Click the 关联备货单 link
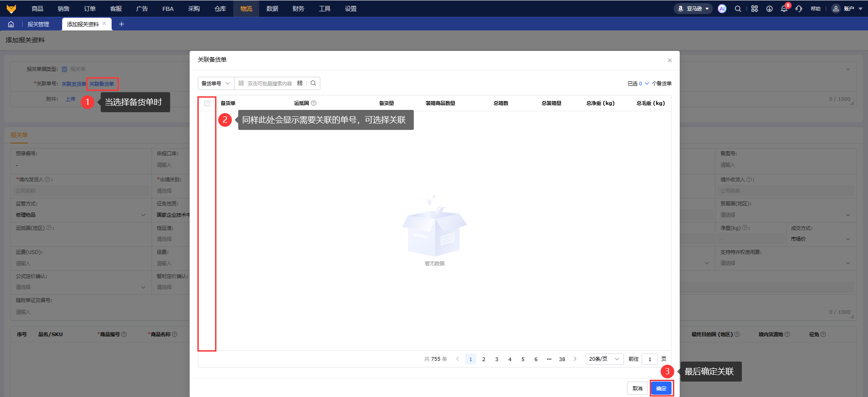 coord(102,84)
